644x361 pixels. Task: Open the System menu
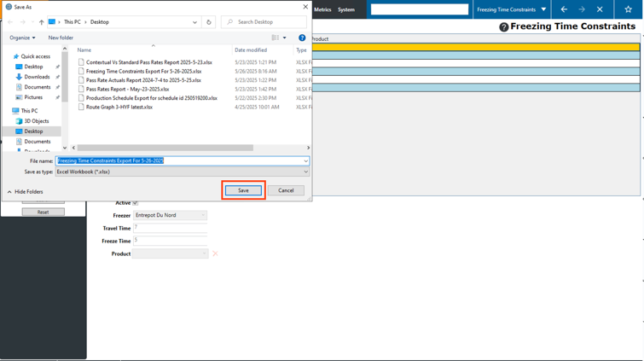[x=345, y=9]
